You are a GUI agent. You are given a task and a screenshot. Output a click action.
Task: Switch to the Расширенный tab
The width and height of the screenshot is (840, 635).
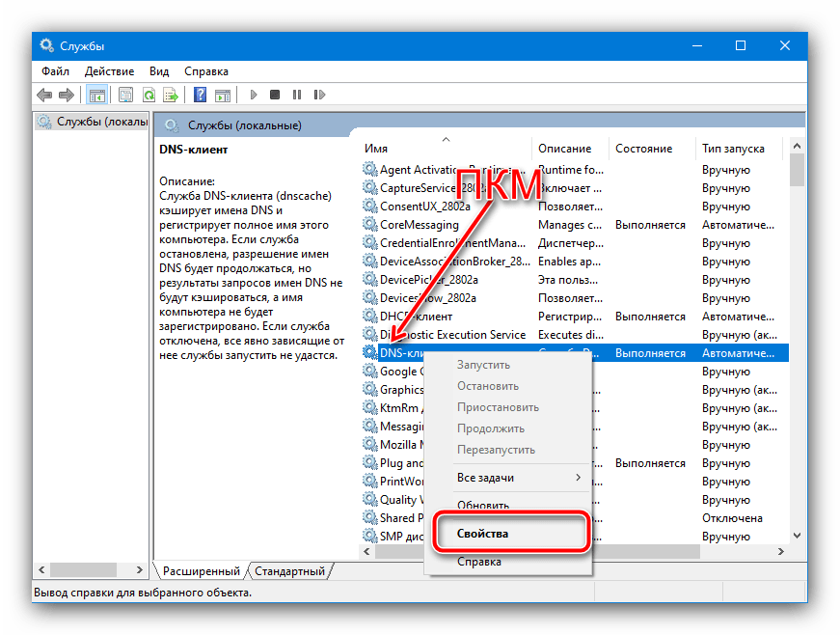201,571
